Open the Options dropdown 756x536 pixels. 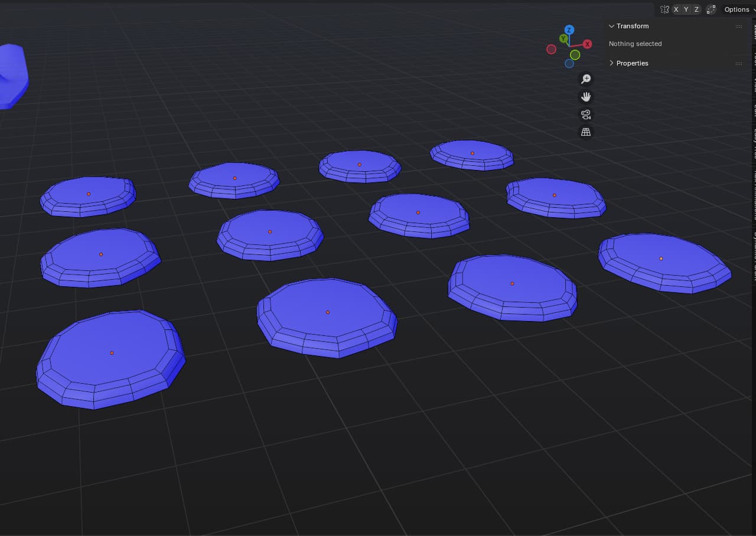click(738, 9)
